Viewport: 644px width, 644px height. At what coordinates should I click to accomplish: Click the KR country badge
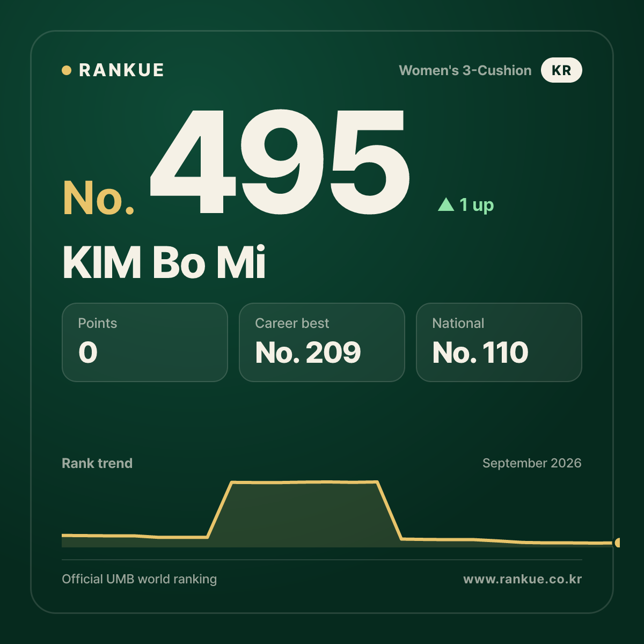tap(561, 70)
